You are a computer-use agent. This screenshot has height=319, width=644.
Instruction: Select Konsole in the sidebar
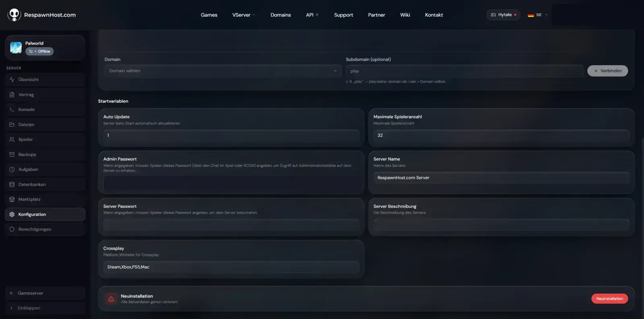point(45,109)
